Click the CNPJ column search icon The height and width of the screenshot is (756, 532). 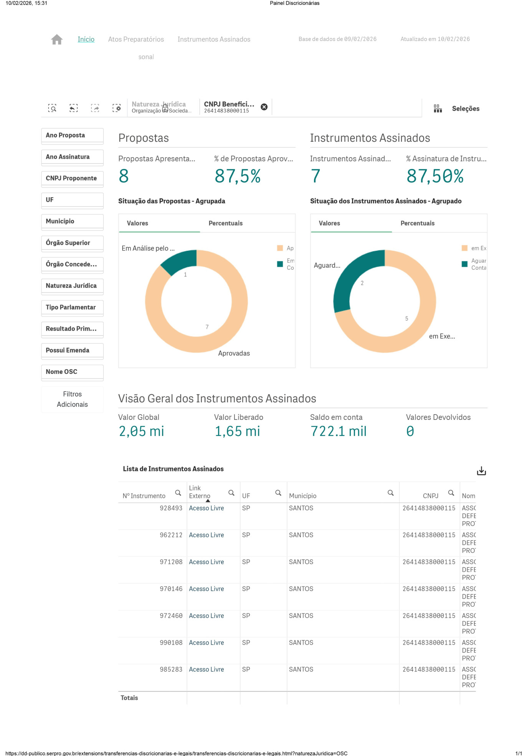click(451, 493)
